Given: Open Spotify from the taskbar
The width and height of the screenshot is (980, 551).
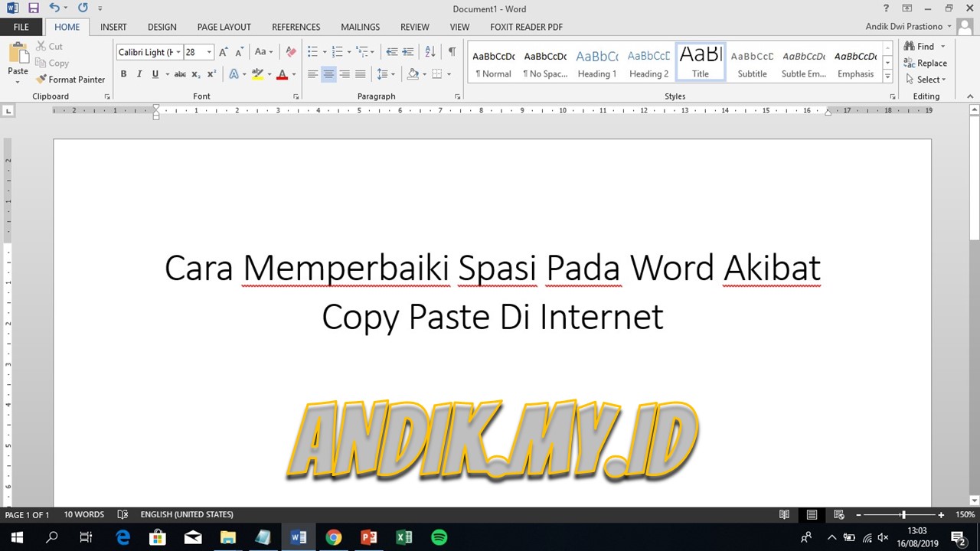Looking at the screenshot, I should 439,537.
